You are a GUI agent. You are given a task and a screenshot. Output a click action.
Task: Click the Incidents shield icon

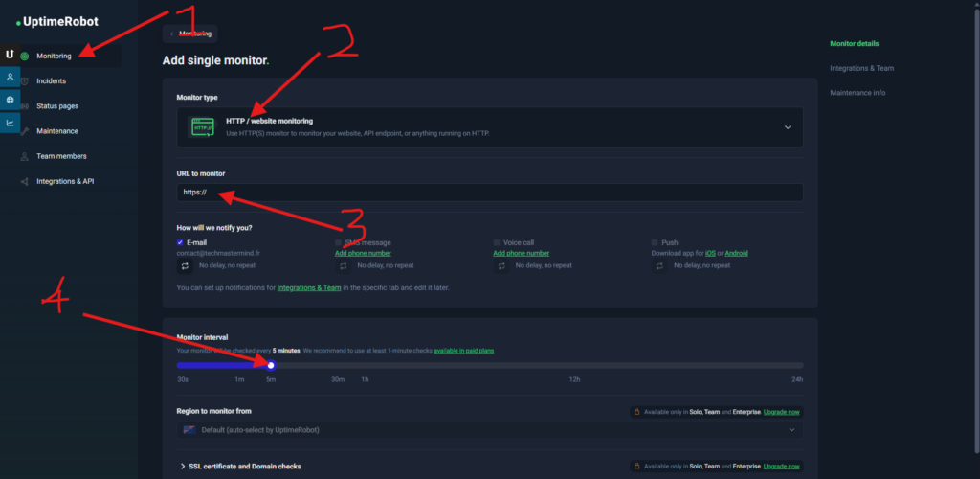[x=24, y=81]
